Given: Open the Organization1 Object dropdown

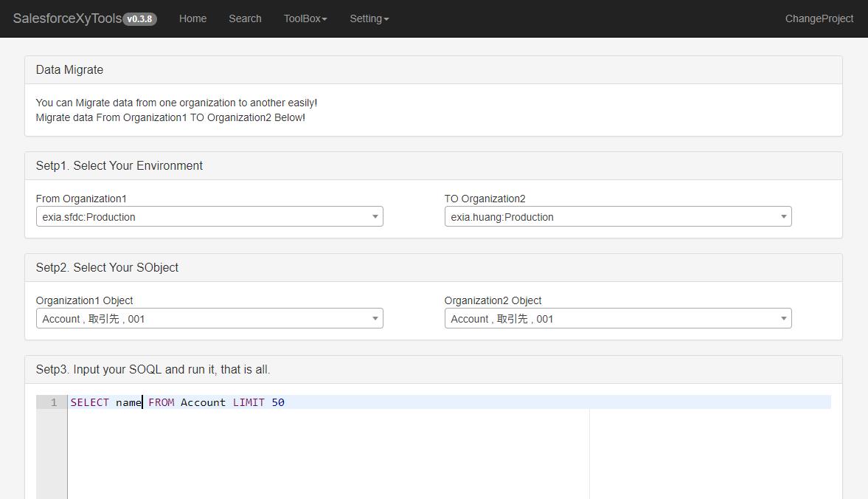Looking at the screenshot, I should click(209, 318).
